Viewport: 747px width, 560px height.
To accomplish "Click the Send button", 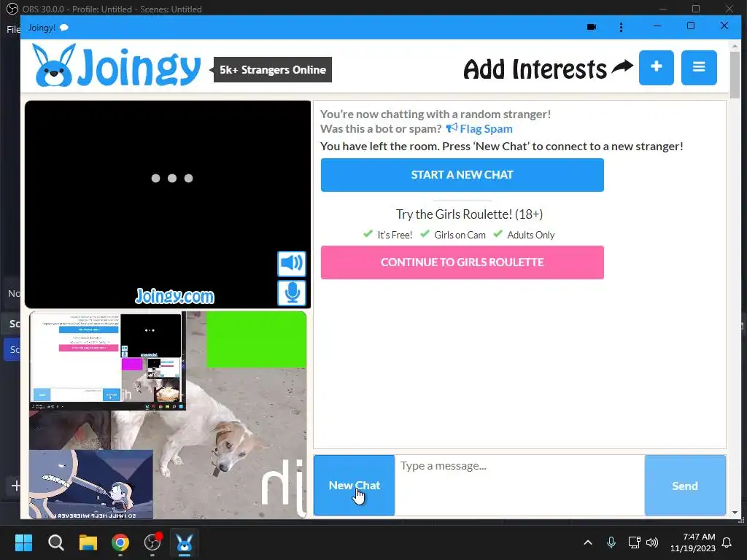I will [684, 485].
